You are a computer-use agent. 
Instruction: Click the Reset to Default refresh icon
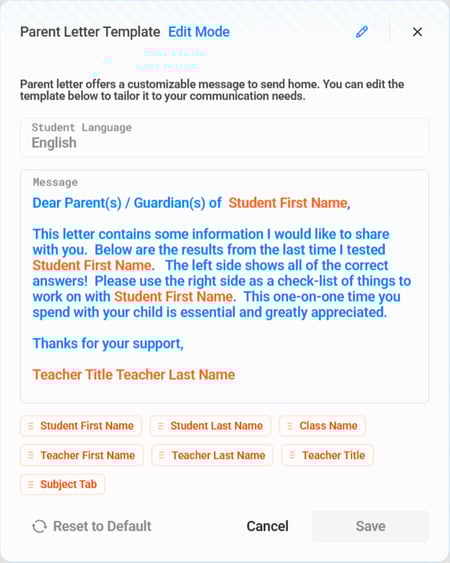pyautogui.click(x=40, y=526)
